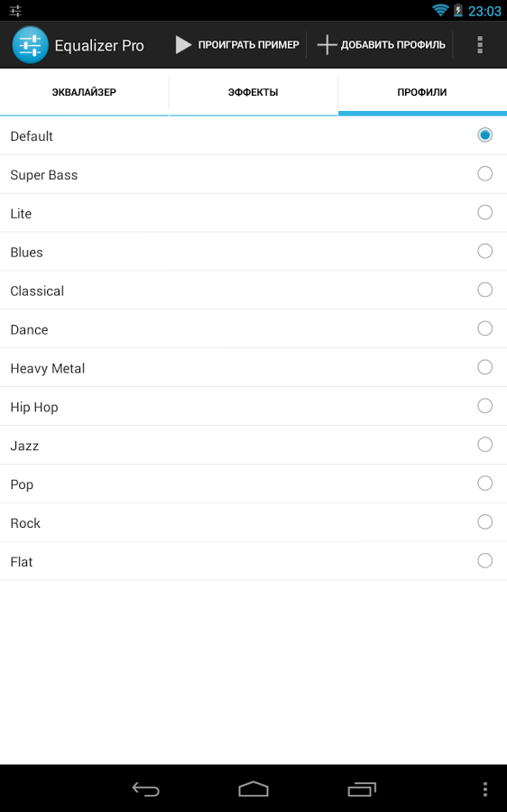Tap the clock showing 23:03
Screen dimensions: 507x812
tap(484, 11)
